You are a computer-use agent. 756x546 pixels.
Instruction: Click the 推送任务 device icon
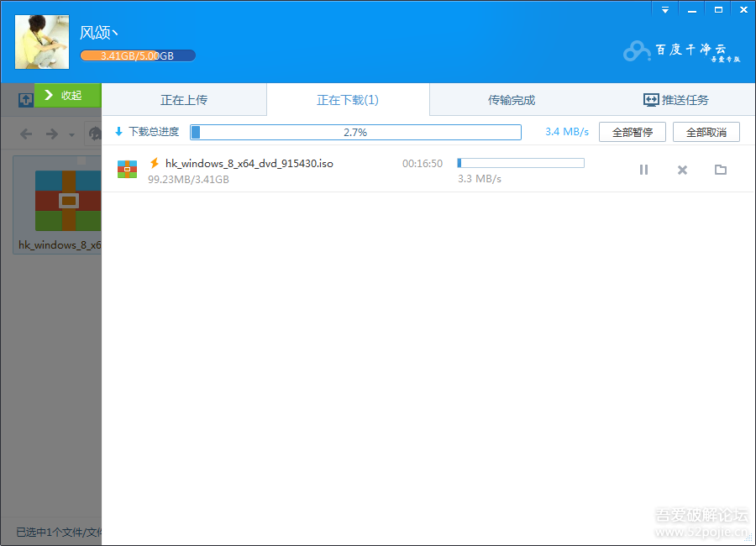coord(650,99)
